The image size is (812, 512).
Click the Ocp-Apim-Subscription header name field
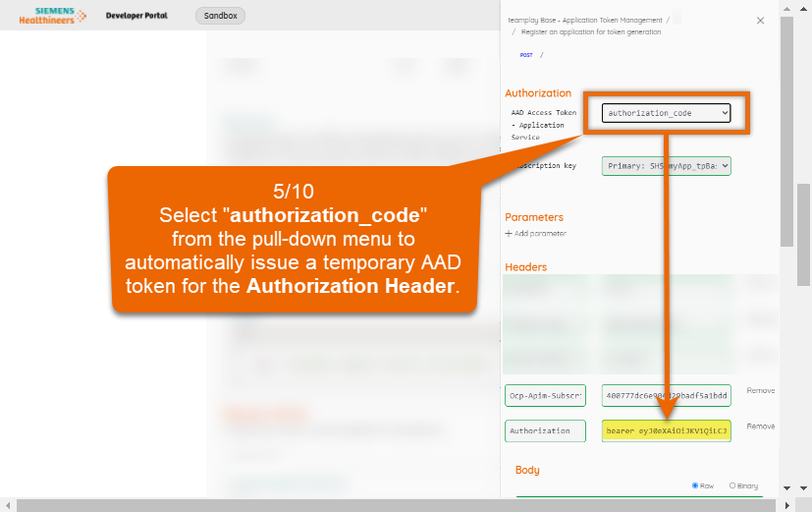(x=545, y=395)
